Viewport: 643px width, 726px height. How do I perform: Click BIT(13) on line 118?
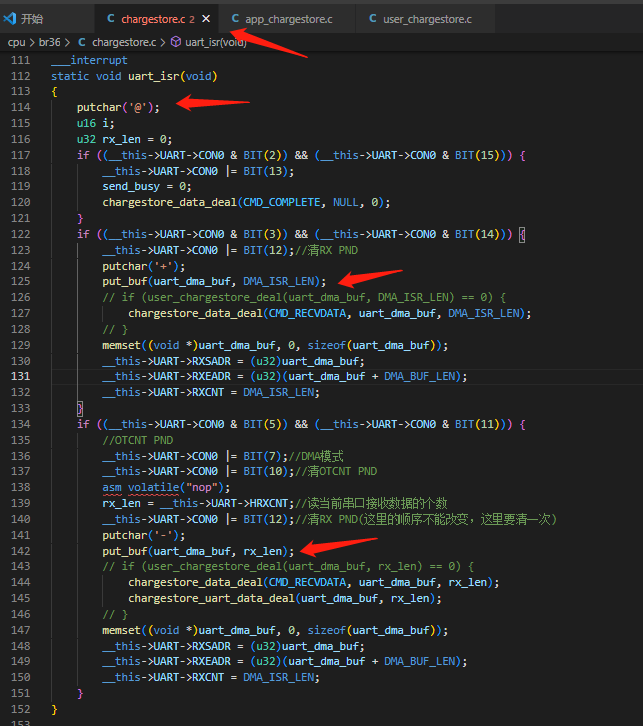click(266, 171)
